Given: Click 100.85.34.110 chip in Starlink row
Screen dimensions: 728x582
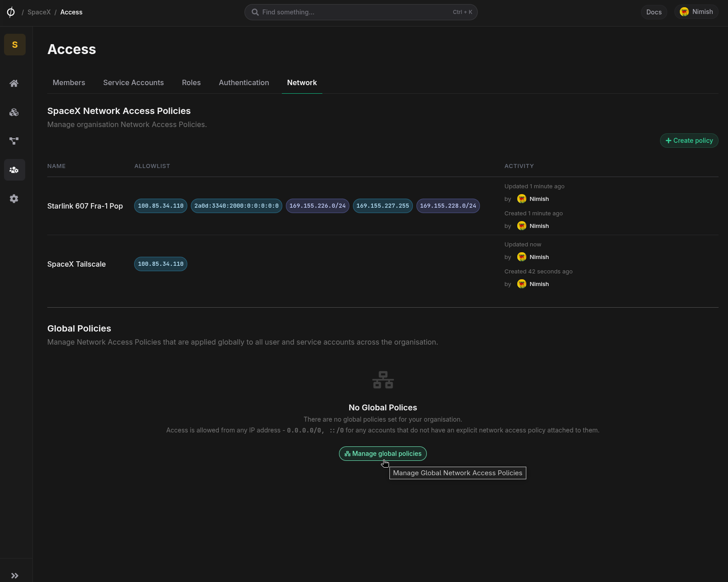Looking at the screenshot, I should (x=161, y=206).
